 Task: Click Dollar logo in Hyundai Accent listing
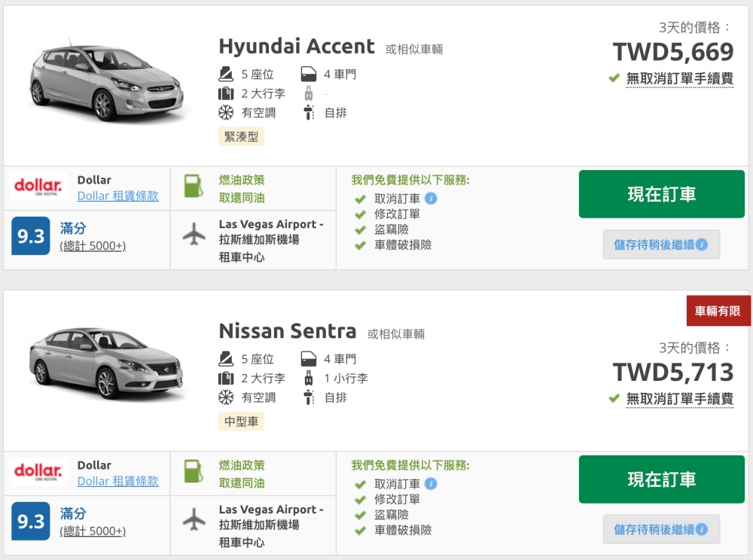pyautogui.click(x=38, y=186)
